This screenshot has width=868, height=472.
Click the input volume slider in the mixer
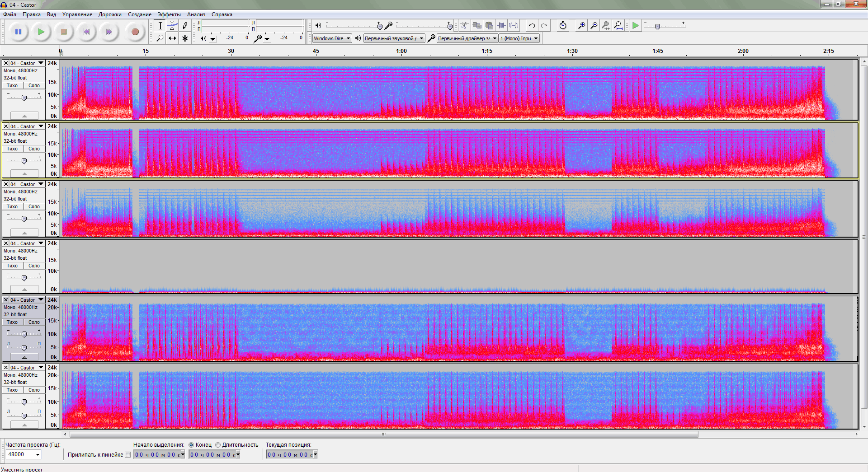tap(424, 25)
